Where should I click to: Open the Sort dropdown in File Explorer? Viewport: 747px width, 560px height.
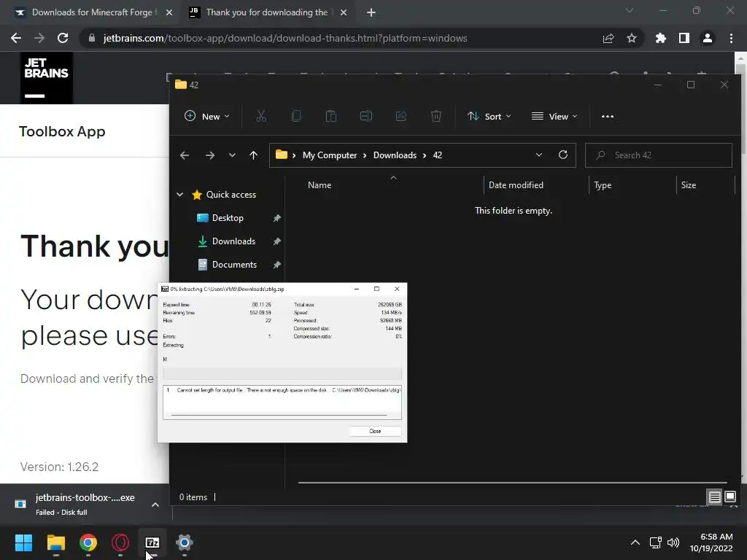[489, 116]
